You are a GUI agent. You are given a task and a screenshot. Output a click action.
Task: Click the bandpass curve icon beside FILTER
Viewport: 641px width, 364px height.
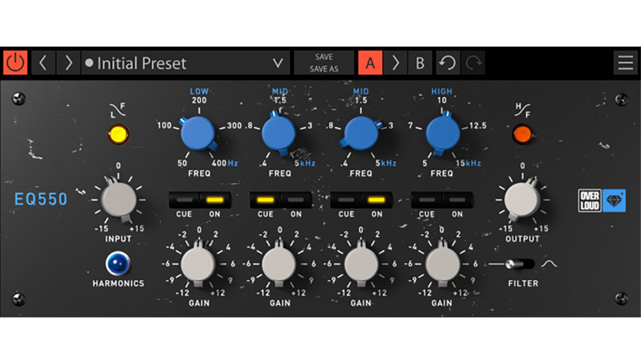pyautogui.click(x=549, y=264)
